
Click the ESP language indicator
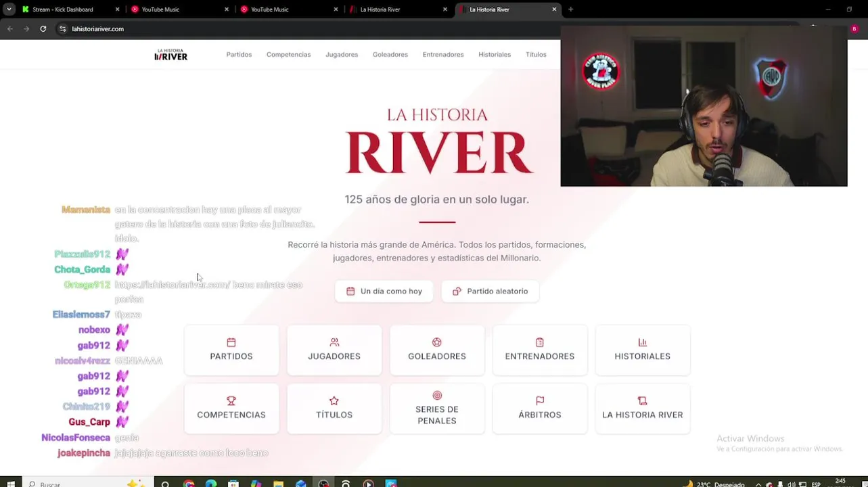pos(816,484)
